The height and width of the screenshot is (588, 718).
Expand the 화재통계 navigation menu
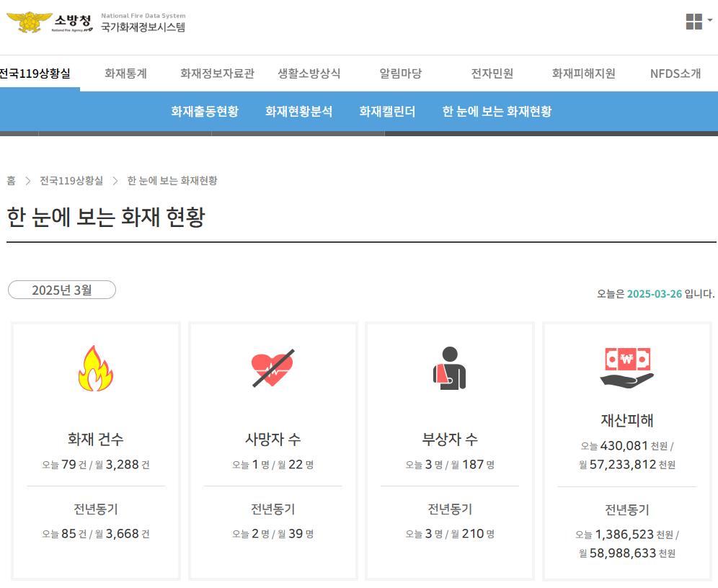(x=124, y=73)
